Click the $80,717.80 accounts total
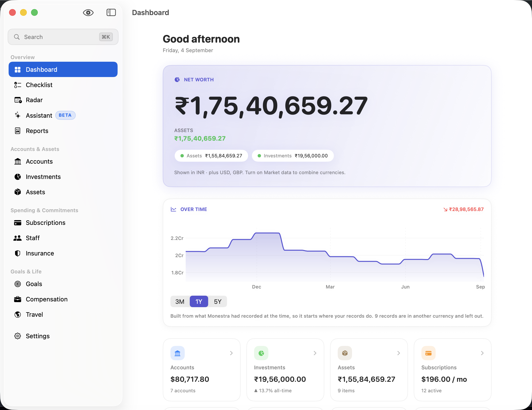Screen dimensions: 532x410 pos(190,379)
